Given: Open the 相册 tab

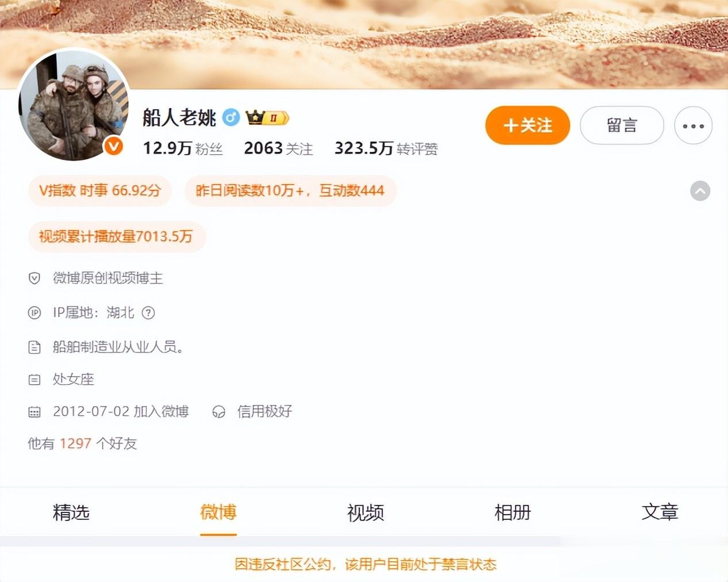Looking at the screenshot, I should [x=513, y=512].
